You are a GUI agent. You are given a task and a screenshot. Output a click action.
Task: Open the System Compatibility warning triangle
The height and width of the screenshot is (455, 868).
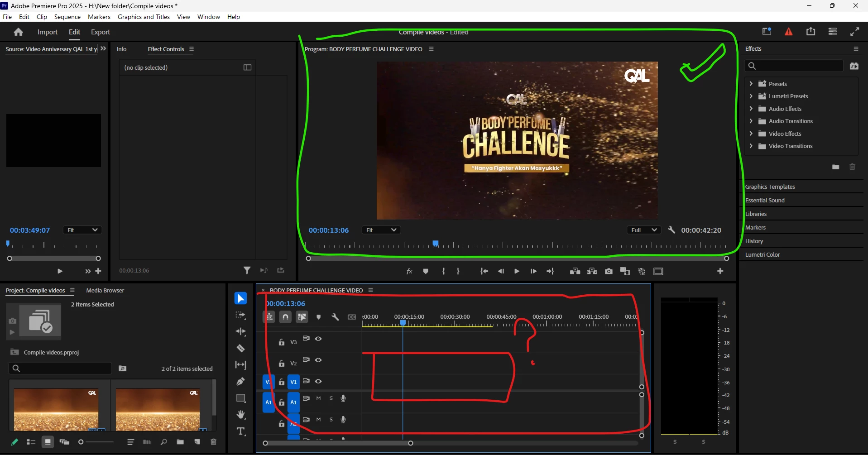789,32
